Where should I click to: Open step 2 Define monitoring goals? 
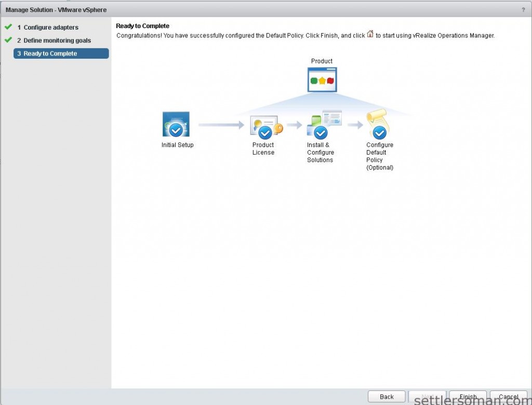pyautogui.click(x=57, y=40)
